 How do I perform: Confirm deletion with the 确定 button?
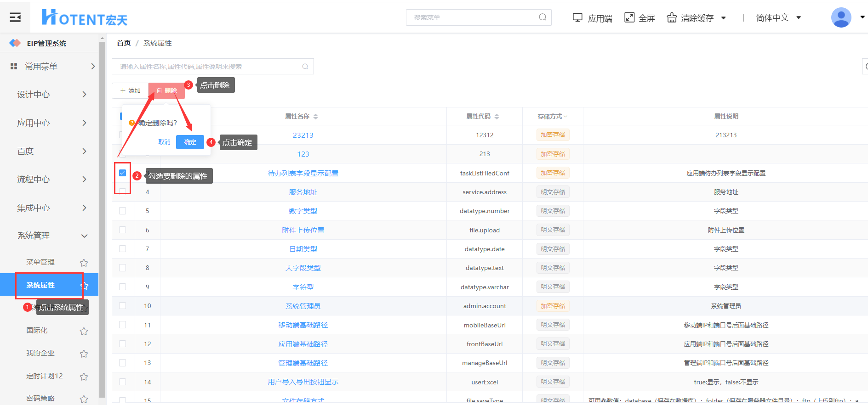point(190,142)
